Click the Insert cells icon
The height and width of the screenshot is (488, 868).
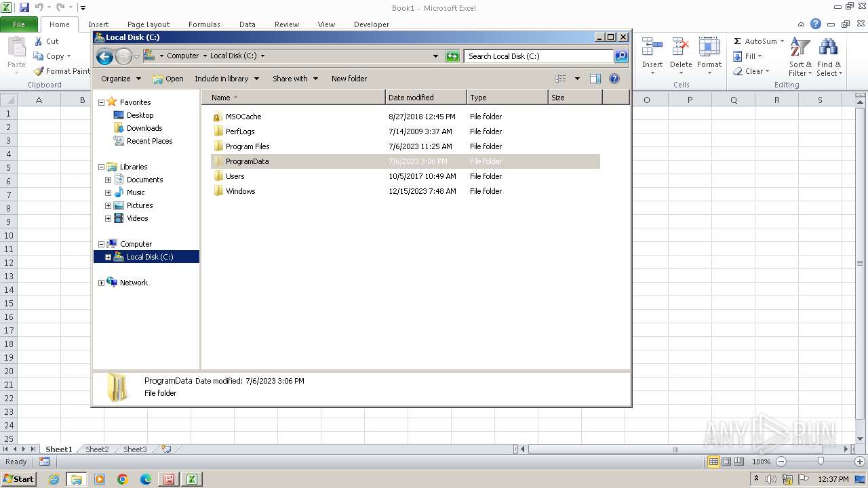pyautogui.click(x=652, y=47)
